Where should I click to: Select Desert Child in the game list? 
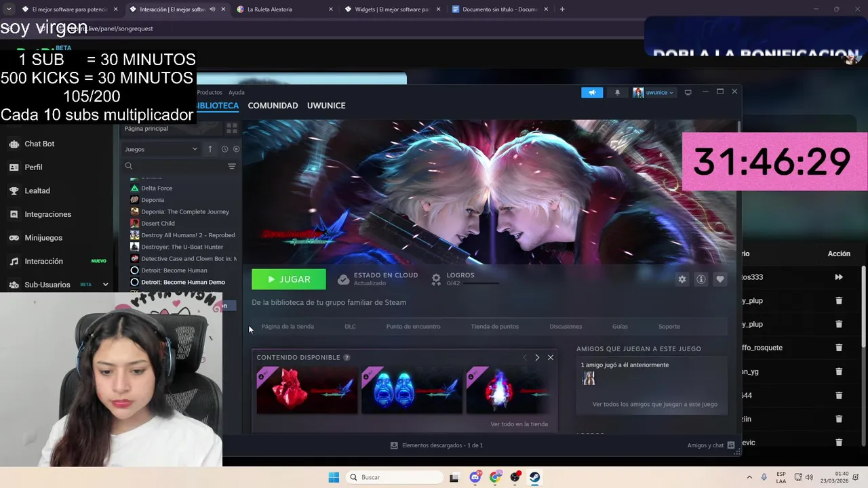pos(157,223)
